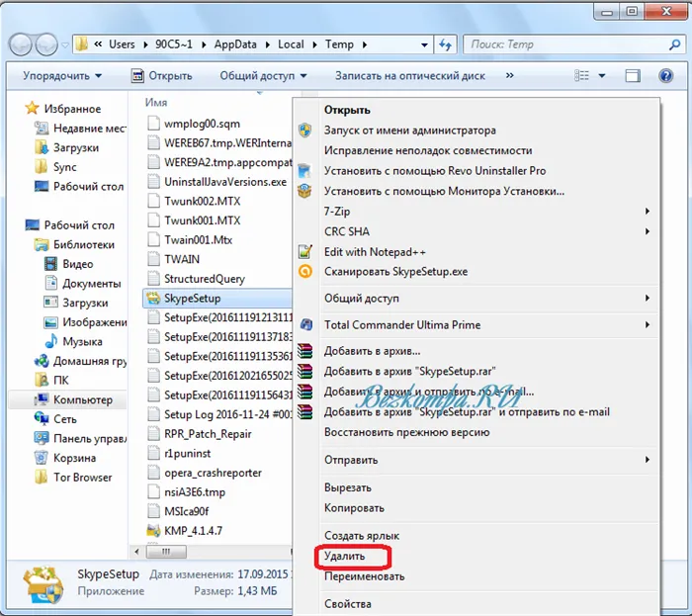Select the nsiA3E6.tmp file
Image resolution: width=692 pixels, height=616 pixels.
[x=186, y=492]
